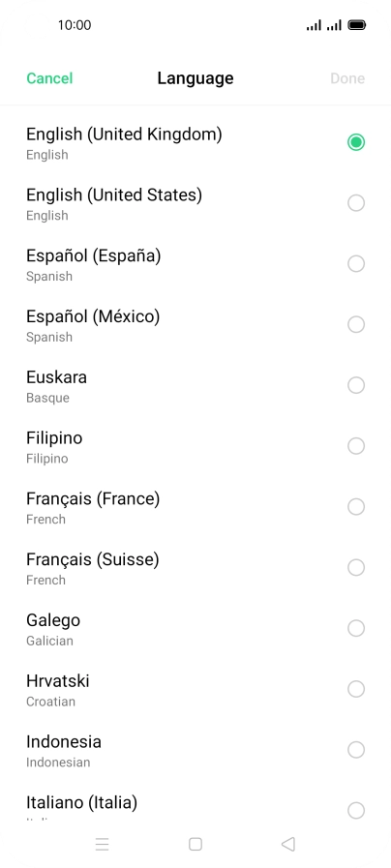Tap Cancel to discard language change
The image size is (391, 868).
49,78
